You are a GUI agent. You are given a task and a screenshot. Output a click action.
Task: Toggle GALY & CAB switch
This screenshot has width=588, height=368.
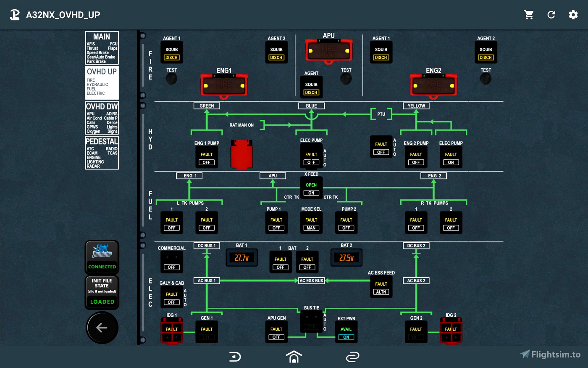[171, 297]
